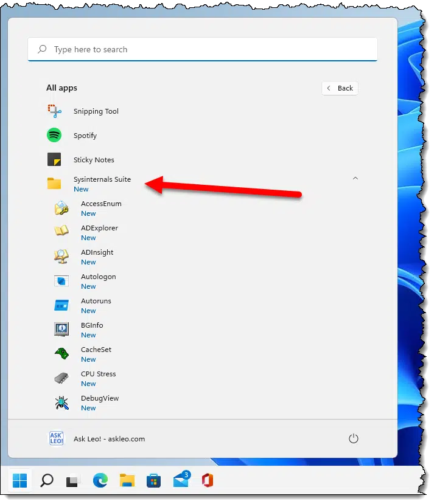
Task: Click the BGInfo label
Action: click(92, 325)
